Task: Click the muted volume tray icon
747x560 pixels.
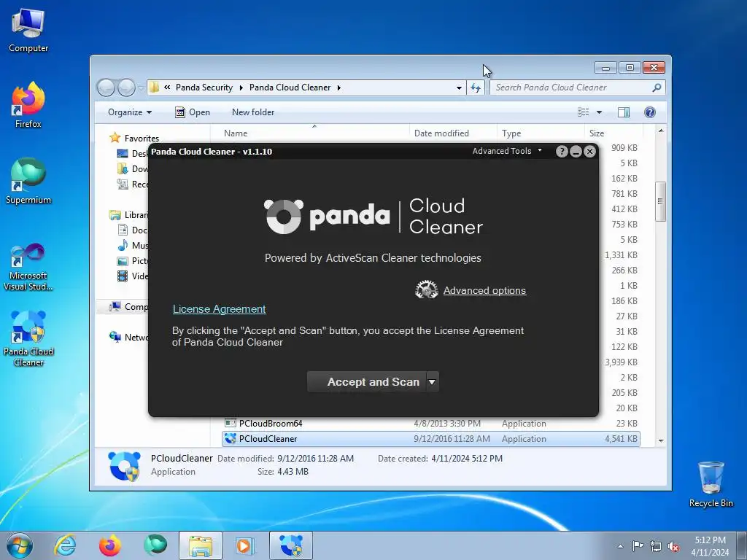Action: (x=673, y=546)
